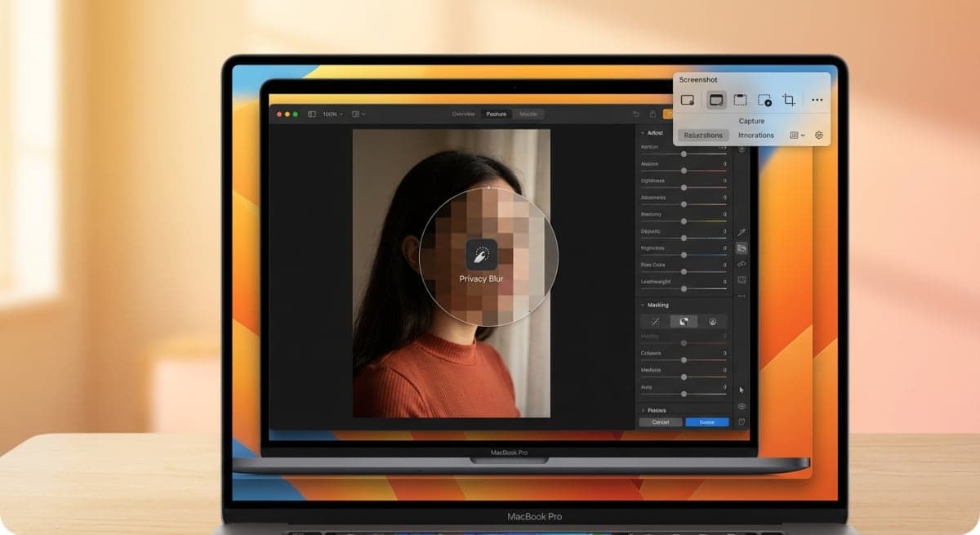This screenshot has height=535, width=980.
Task: Select the full screen capture icon
Action: pyautogui.click(x=688, y=100)
